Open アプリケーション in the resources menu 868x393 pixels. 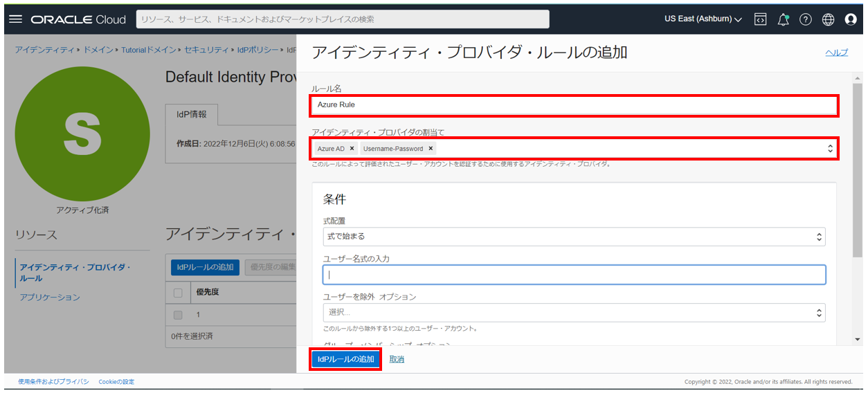pyautogui.click(x=50, y=298)
